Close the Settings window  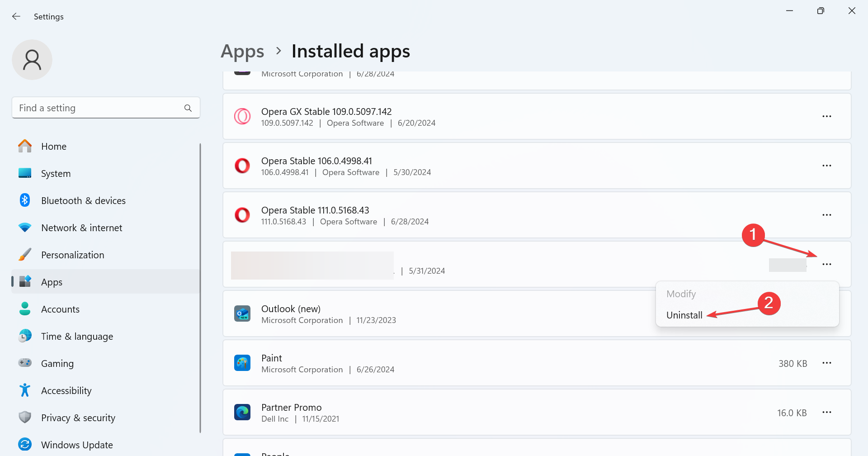[x=852, y=10]
